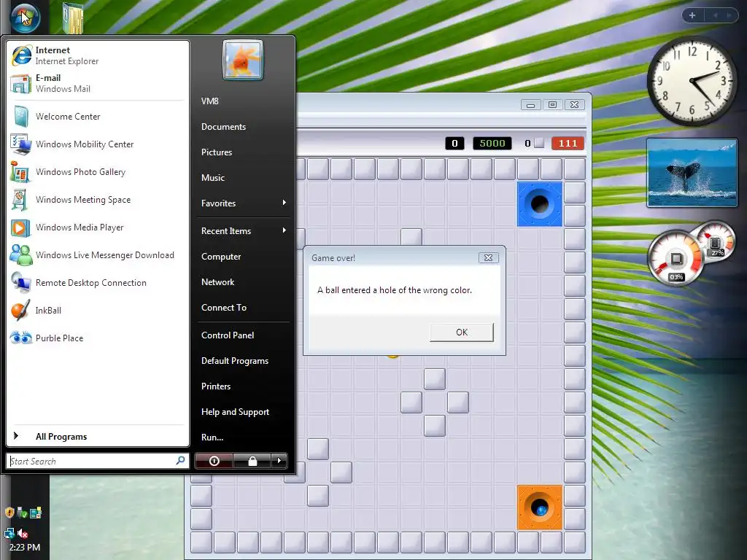Image resolution: width=747 pixels, height=560 pixels.
Task: Open the VM8 user folder
Action: [x=209, y=101]
